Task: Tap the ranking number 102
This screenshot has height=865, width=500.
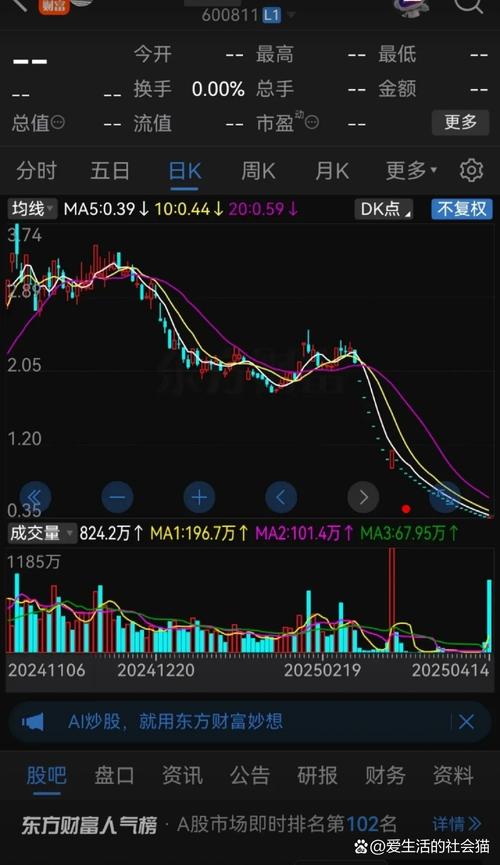Action: point(362,824)
